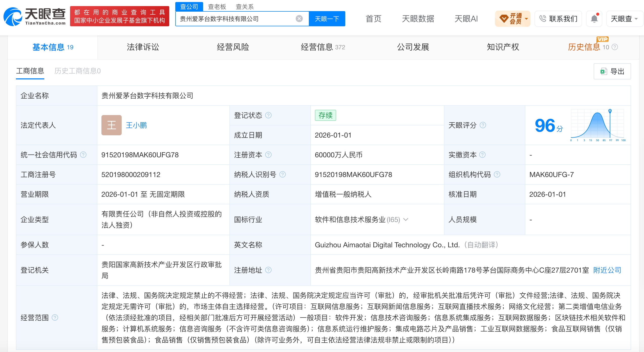Click the Excel icon on export button

pyautogui.click(x=604, y=72)
